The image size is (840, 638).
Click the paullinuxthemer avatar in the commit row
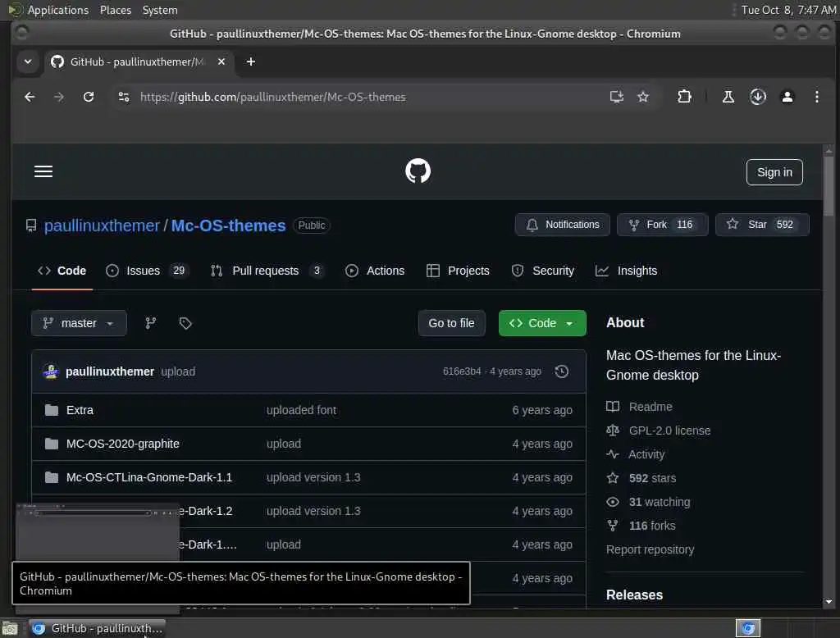51,371
